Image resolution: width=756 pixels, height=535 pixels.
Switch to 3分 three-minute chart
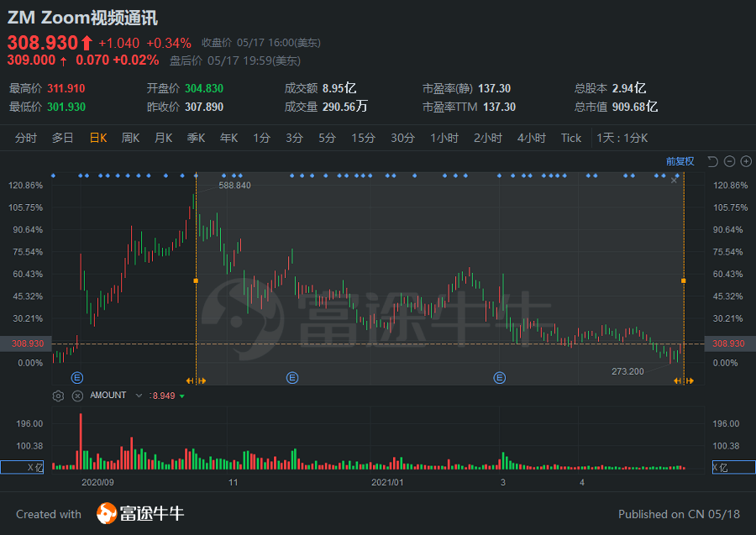[x=295, y=139]
